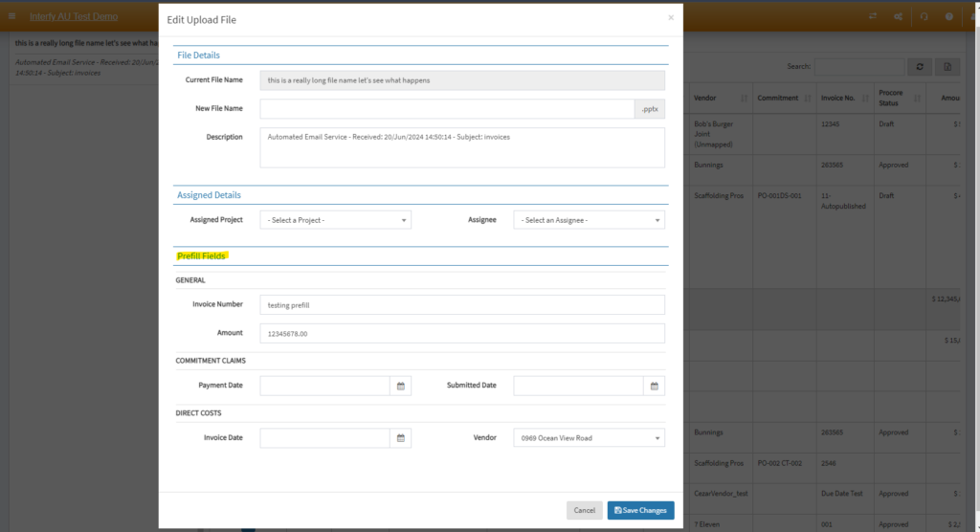Click the export file icon beside refresh

947,67
